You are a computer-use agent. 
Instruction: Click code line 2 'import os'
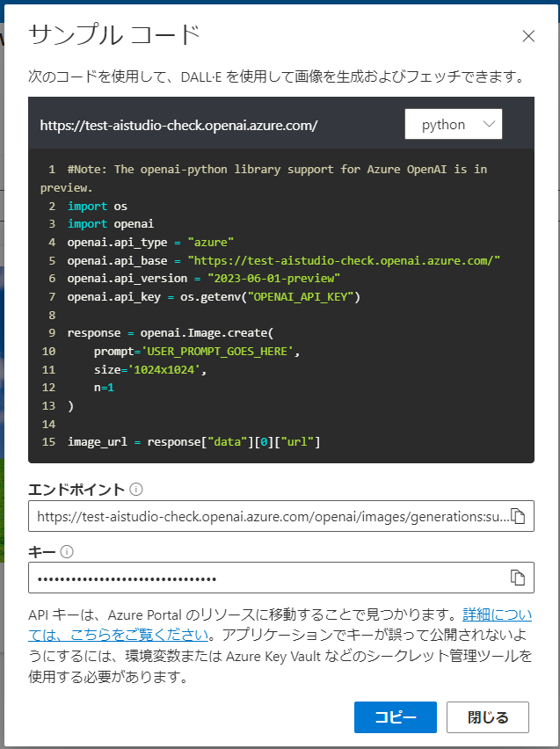coord(98,207)
